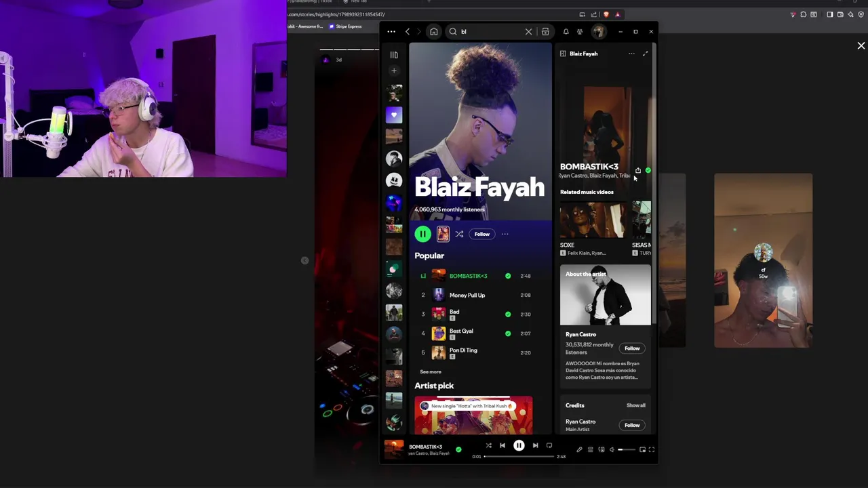Viewport: 868px width, 488px height.
Task: Go back in Spotify navigation
Action: pos(408,31)
